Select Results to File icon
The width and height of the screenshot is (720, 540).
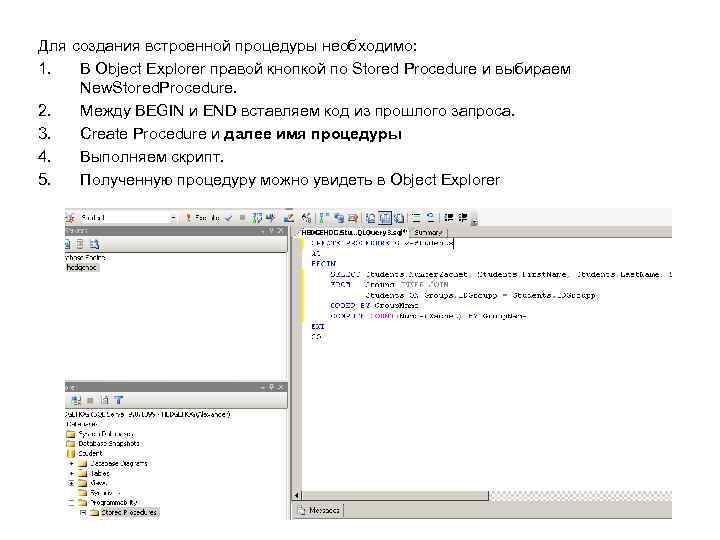point(399,218)
